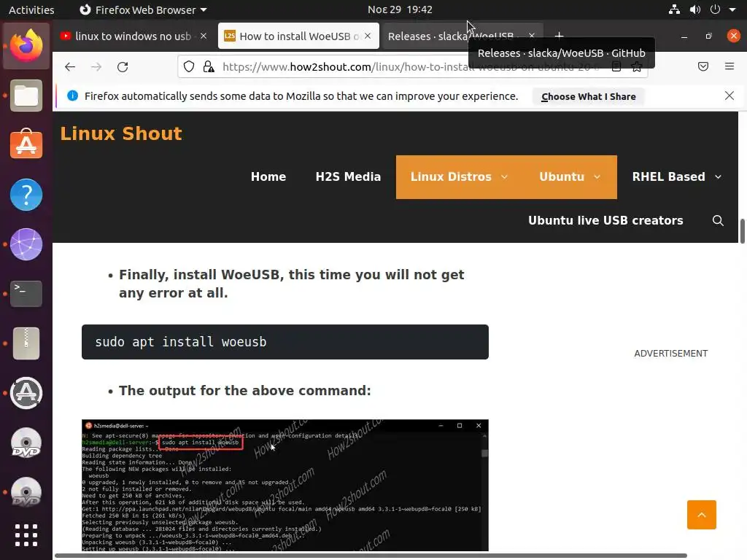This screenshot has height=560, width=747.
Task: Switch to 'How to install WoeUSB' tab
Action: 298,36
